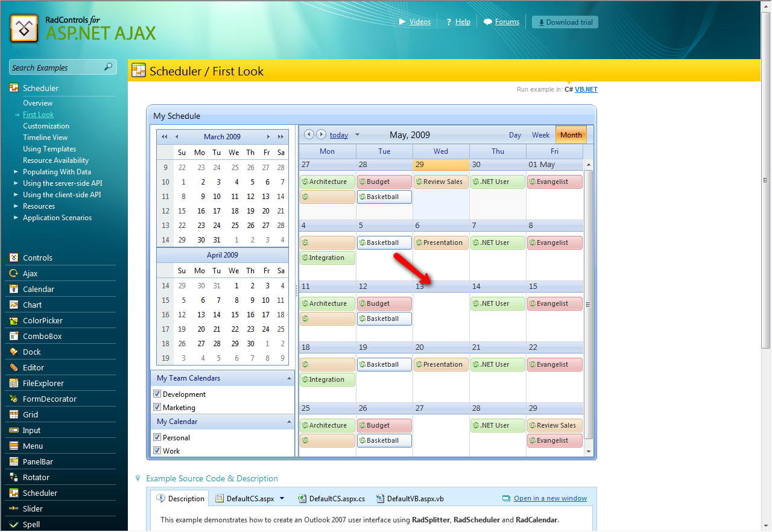
Task: Click the FormDecorator icon in the sidebar
Action: click(14, 399)
